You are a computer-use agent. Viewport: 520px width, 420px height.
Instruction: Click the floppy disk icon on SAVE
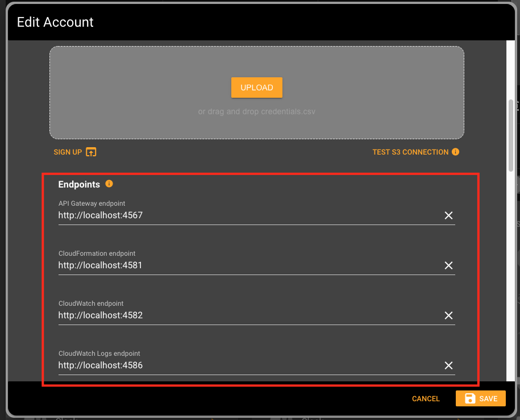coord(470,398)
